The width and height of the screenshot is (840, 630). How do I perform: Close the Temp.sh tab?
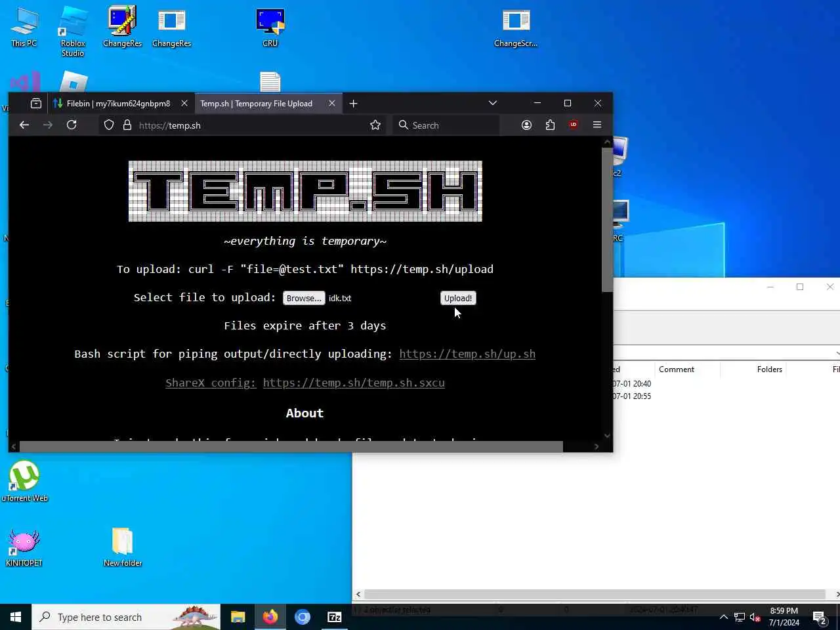pos(332,103)
